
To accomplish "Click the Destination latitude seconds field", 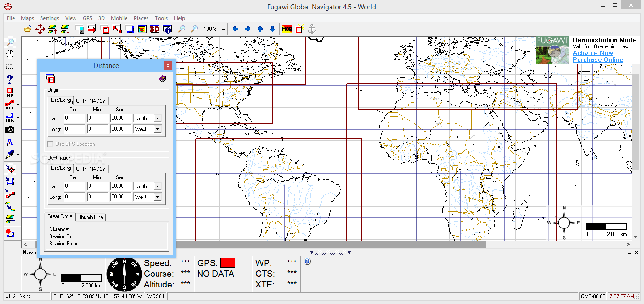I will tap(121, 186).
